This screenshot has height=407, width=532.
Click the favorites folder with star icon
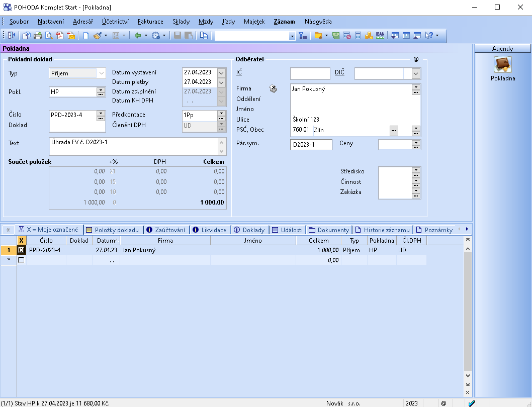tap(318, 35)
